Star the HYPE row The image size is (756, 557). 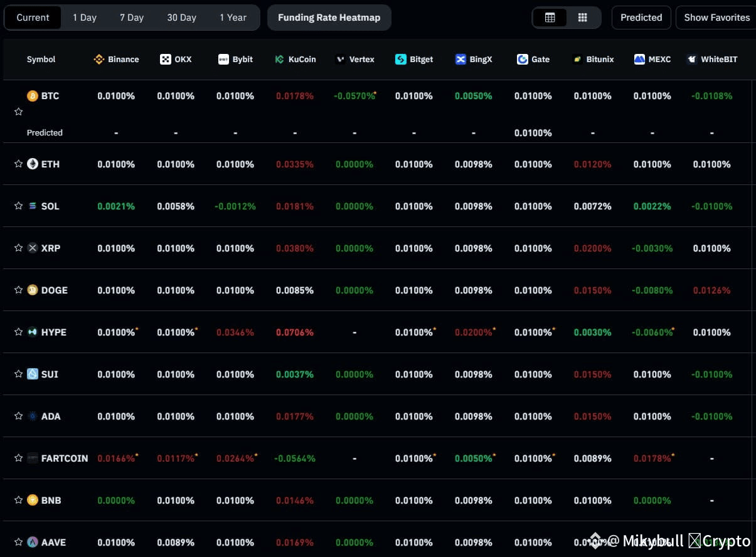pos(19,332)
